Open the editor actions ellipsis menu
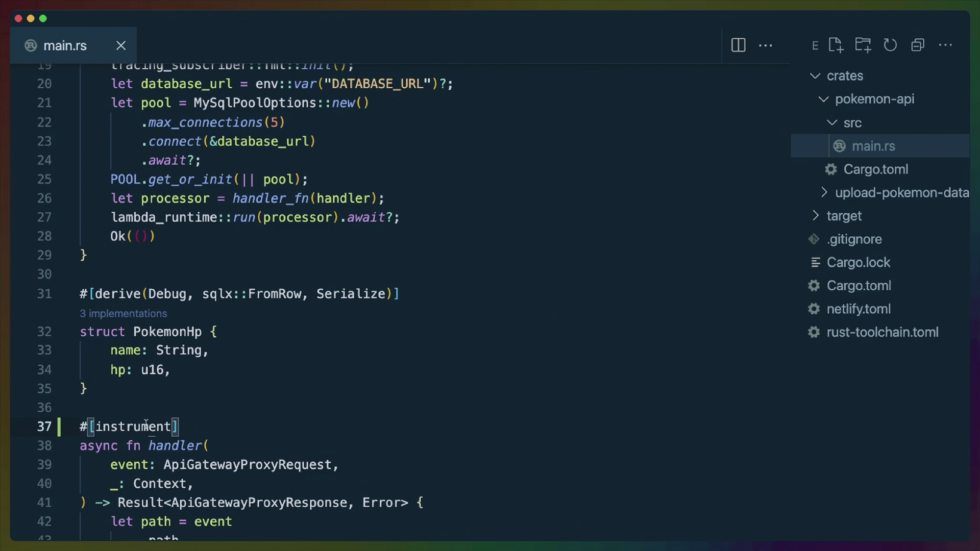The image size is (980, 551). pyautogui.click(x=766, y=45)
